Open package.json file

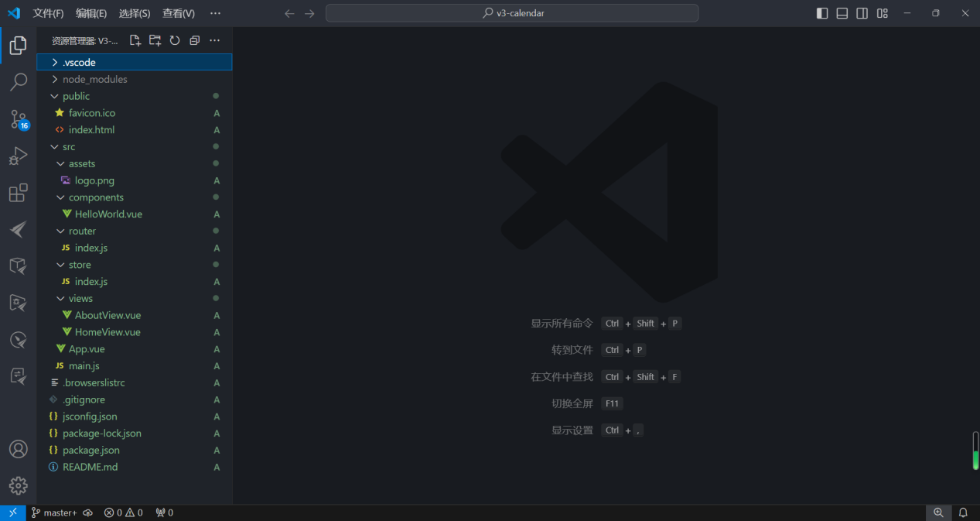(x=135, y=450)
